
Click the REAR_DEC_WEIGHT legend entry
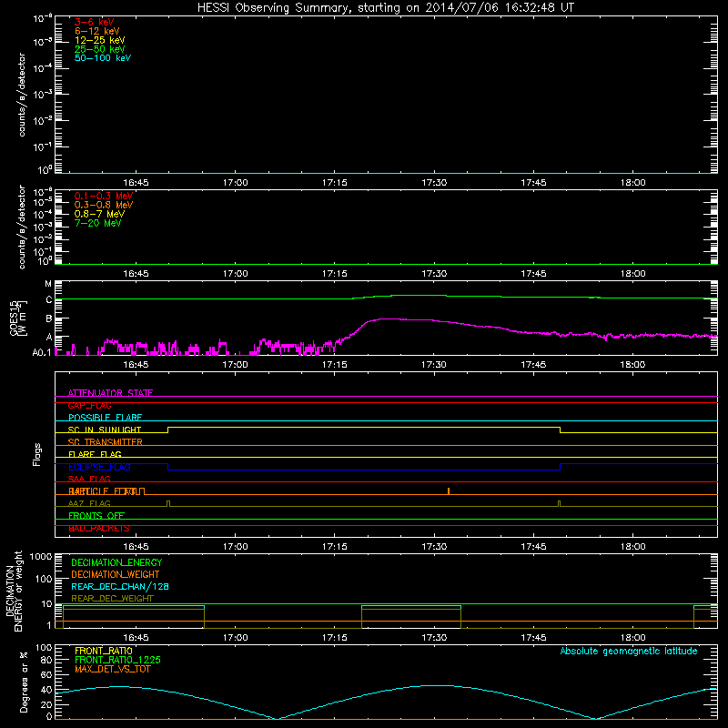coord(112,599)
